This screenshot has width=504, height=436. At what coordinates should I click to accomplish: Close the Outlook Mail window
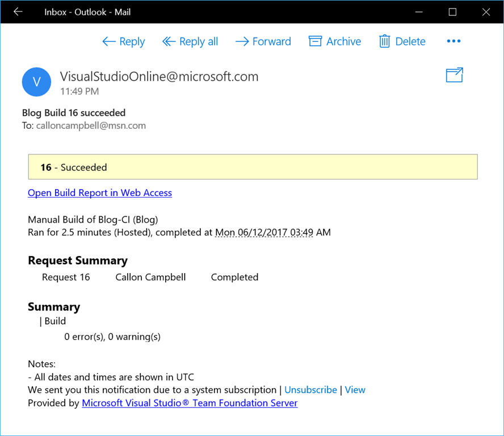(486, 12)
